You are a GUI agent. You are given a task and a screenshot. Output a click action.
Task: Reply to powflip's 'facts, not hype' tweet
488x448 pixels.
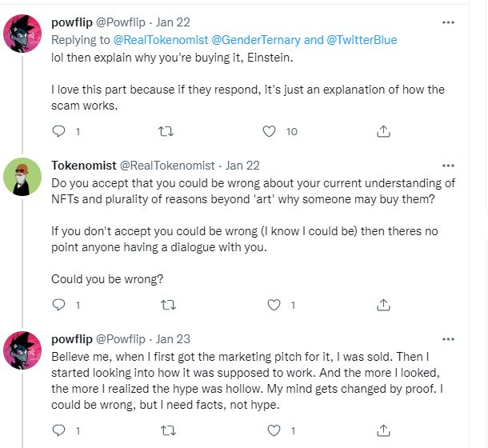[x=58, y=430]
